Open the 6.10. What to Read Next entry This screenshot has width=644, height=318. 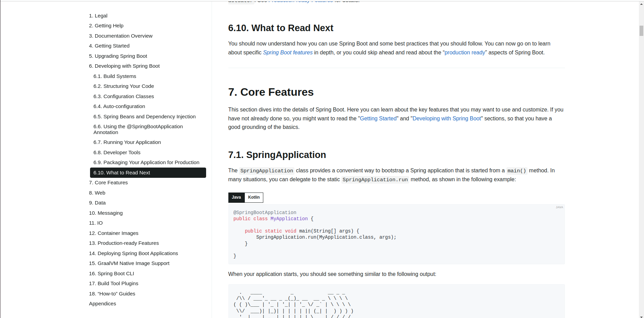tap(122, 173)
